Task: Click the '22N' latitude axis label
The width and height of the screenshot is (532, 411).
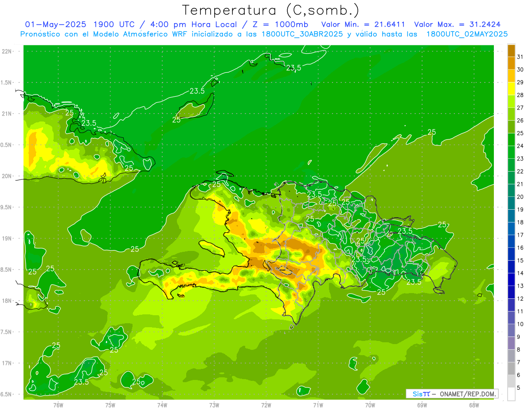Action: [6, 51]
